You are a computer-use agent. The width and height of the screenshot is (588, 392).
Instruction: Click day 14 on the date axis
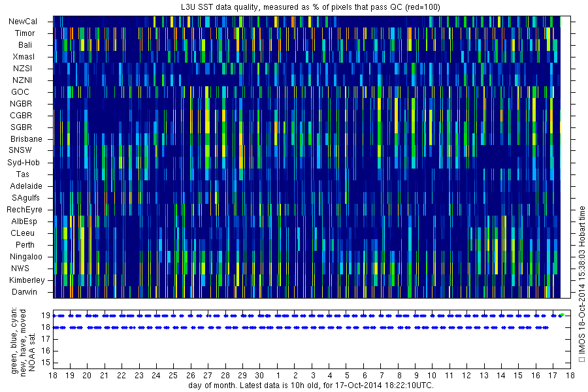pos(501,375)
